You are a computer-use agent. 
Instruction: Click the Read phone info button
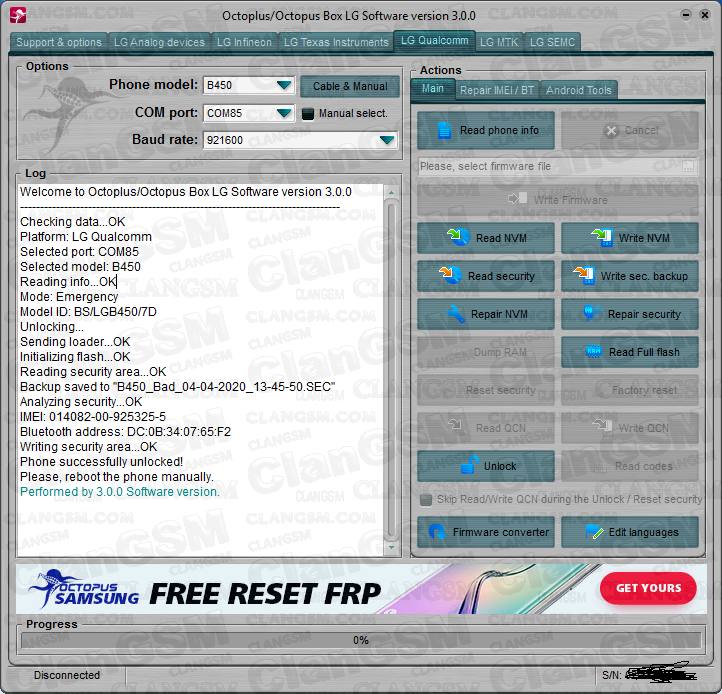(486, 130)
